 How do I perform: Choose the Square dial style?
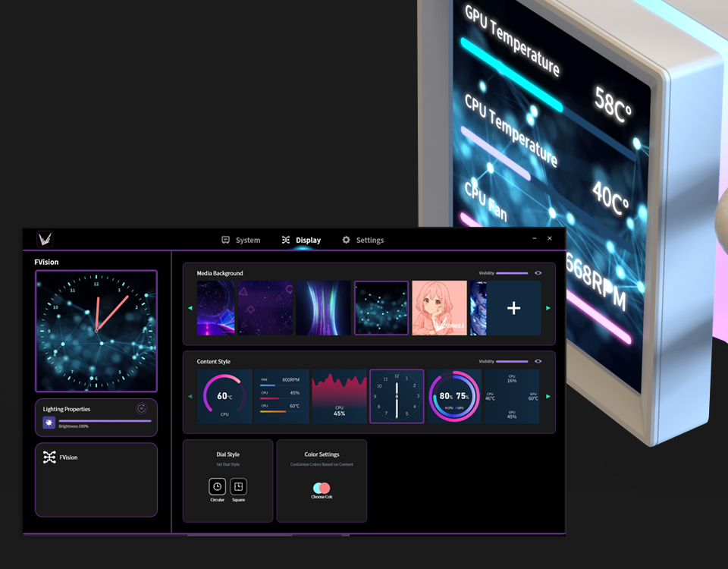238,487
